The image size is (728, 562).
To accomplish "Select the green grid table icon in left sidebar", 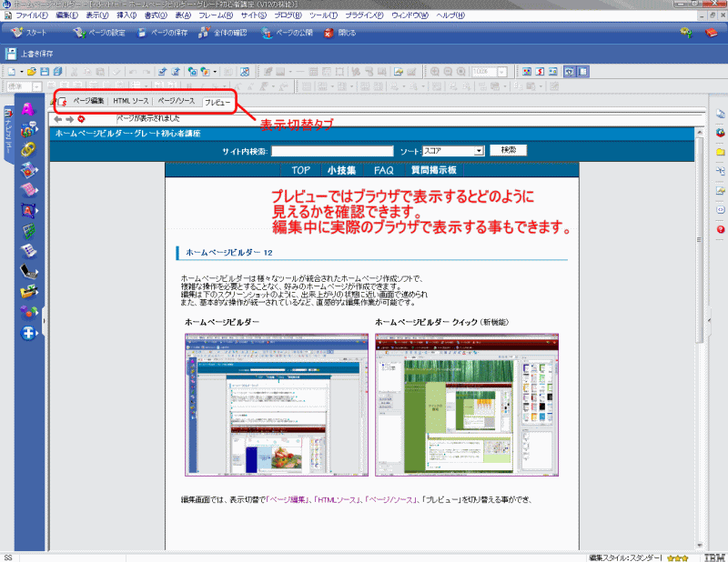I will coord(28,231).
